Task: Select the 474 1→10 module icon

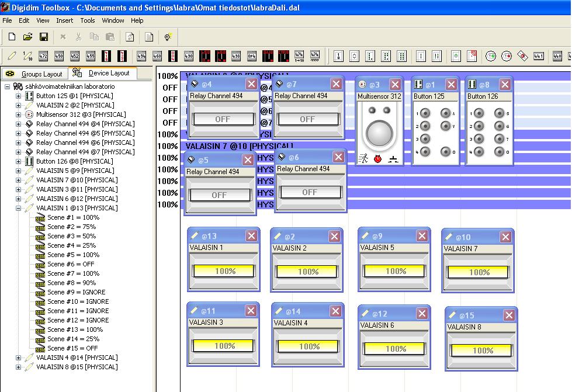Action: point(299,56)
